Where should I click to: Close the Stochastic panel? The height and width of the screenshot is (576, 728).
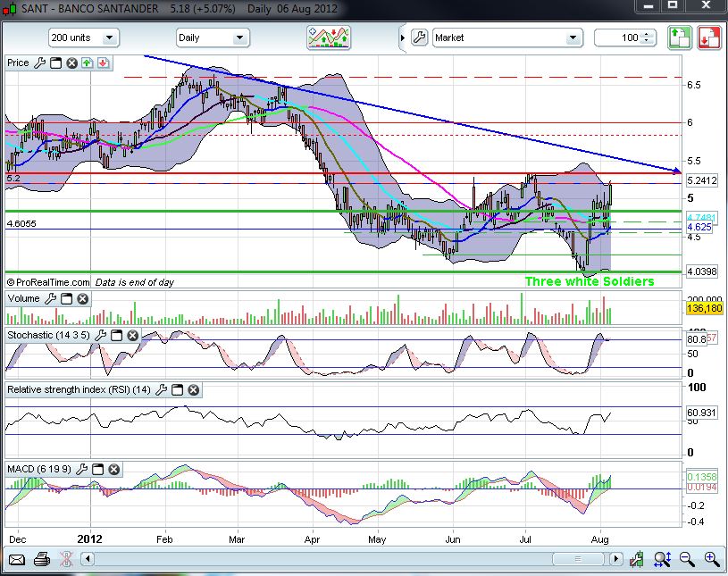pos(133,335)
